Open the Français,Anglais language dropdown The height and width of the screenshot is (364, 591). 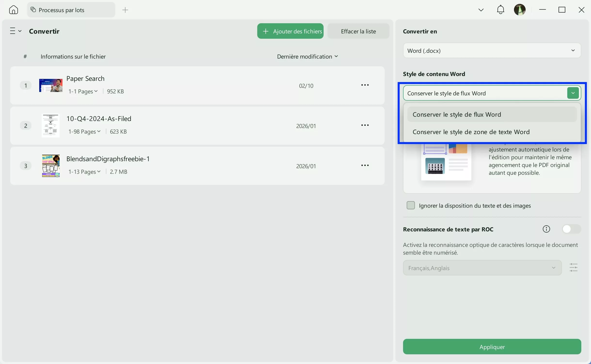482,268
